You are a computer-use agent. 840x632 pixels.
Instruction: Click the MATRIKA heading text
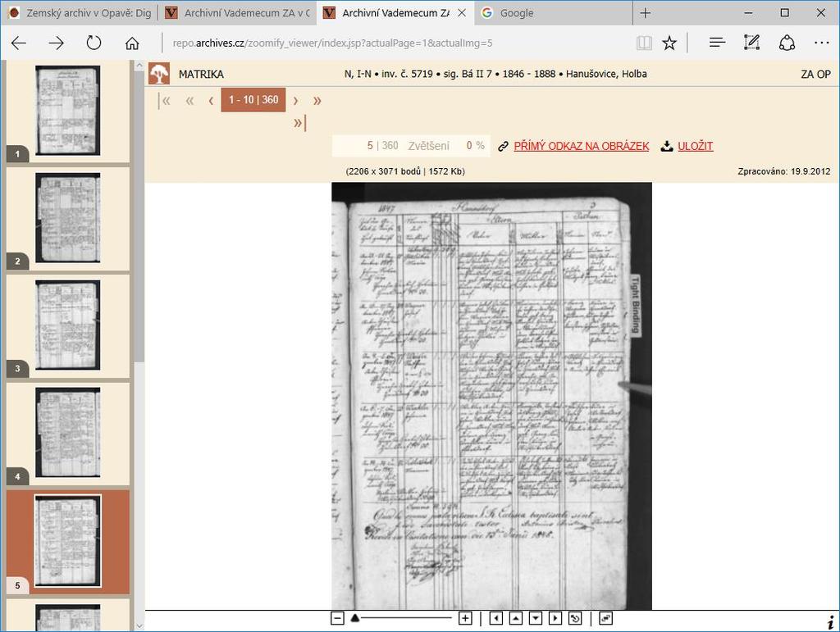click(x=202, y=75)
